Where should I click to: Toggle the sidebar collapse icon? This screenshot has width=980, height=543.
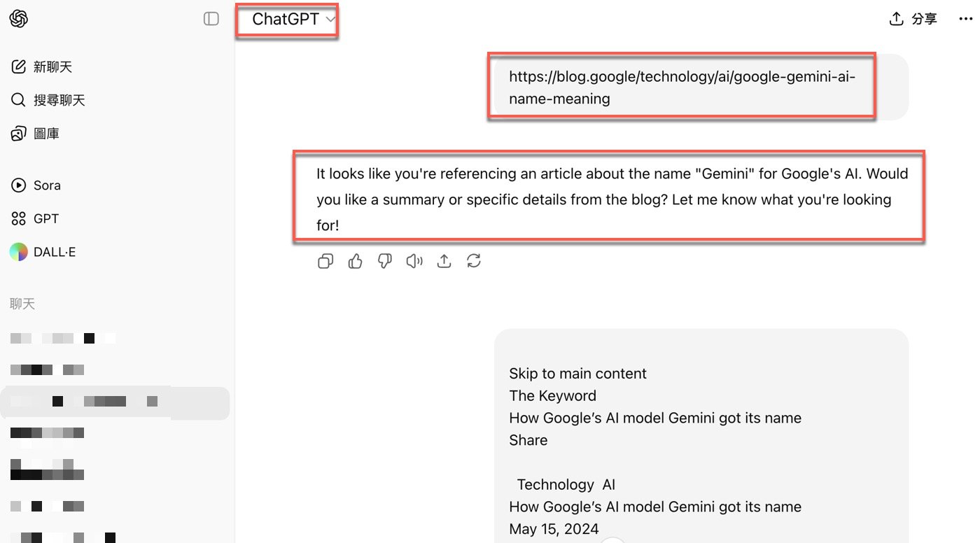click(211, 19)
